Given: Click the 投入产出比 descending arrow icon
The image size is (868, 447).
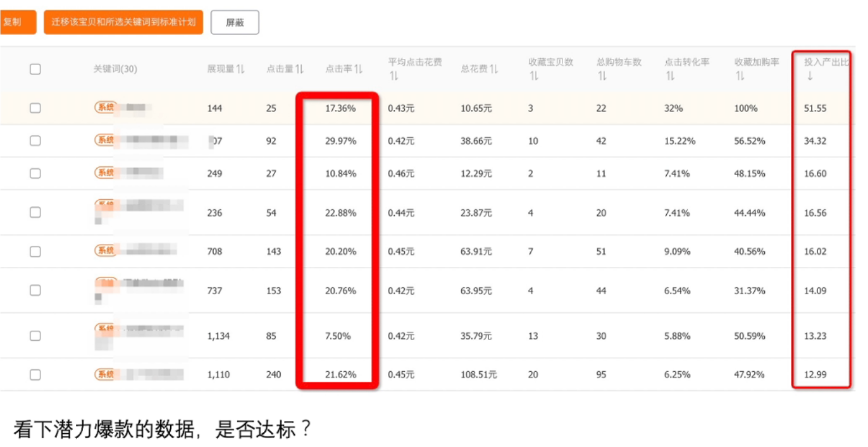Looking at the screenshot, I should [x=809, y=76].
